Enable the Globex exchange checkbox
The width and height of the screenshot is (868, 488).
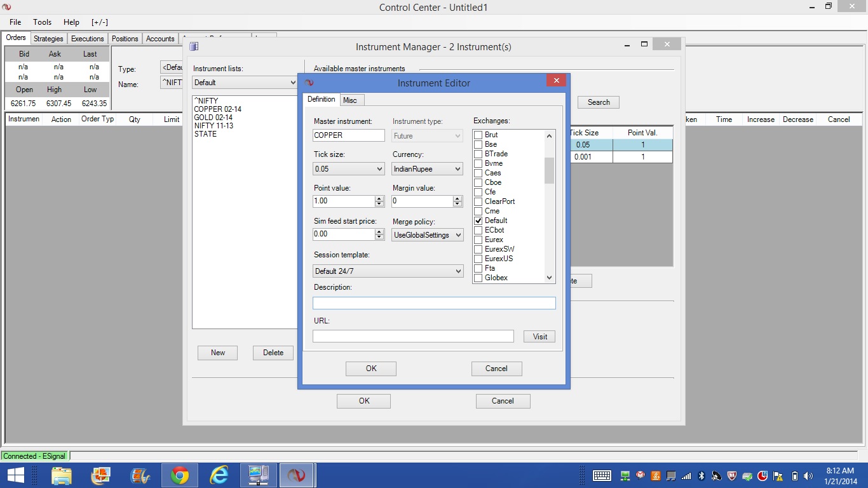click(x=478, y=278)
